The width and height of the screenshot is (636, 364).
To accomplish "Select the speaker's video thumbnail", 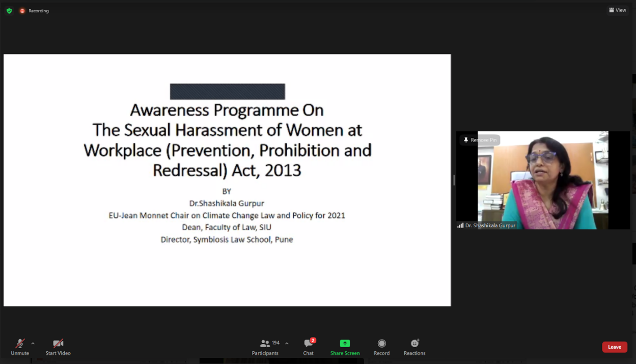I will pos(543,180).
